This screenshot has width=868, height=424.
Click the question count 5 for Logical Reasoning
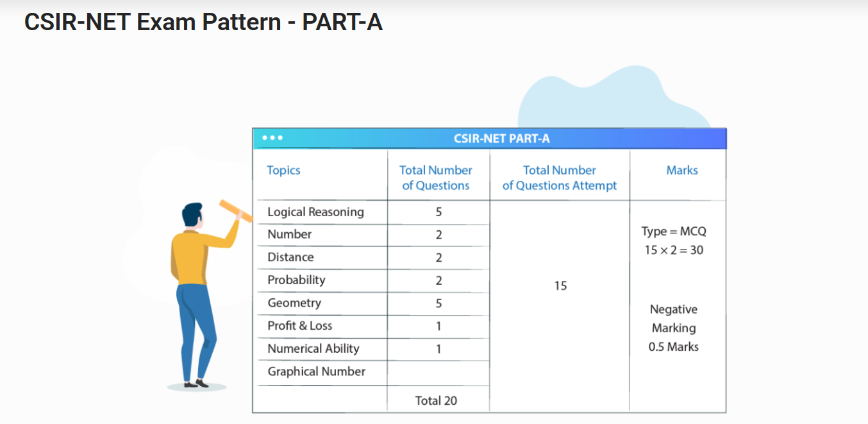point(439,212)
